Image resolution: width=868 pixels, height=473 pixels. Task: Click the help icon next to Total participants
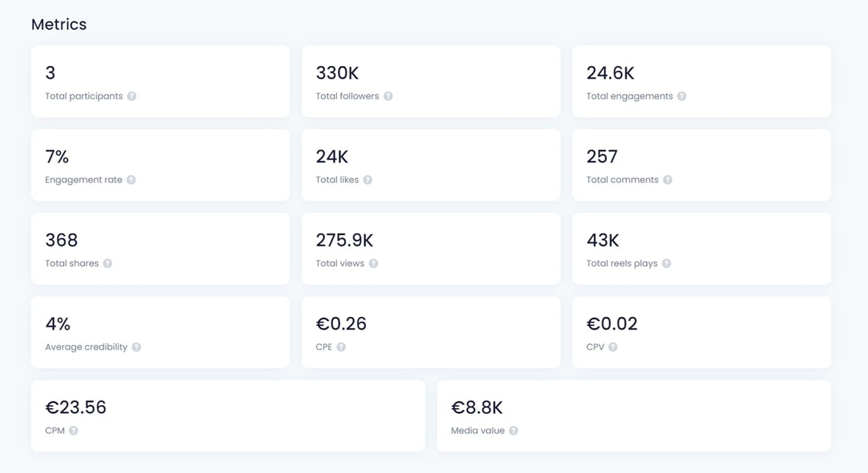[132, 96]
